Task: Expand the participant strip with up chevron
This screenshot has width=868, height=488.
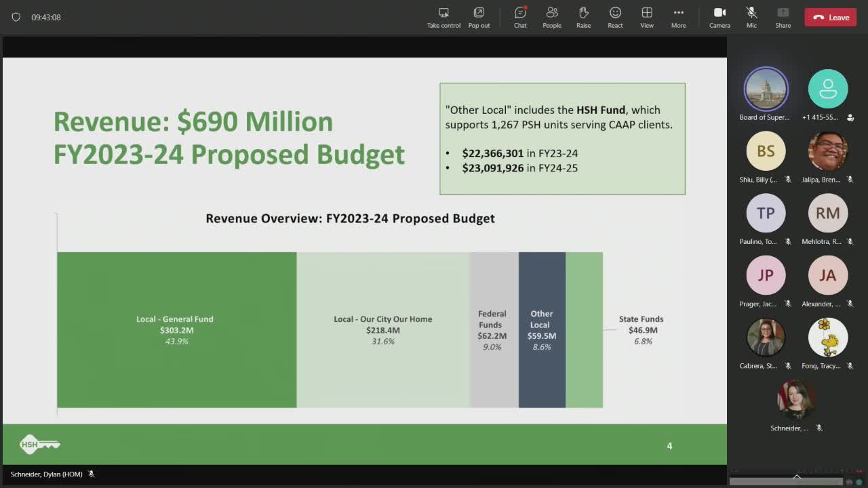Action: [797, 476]
